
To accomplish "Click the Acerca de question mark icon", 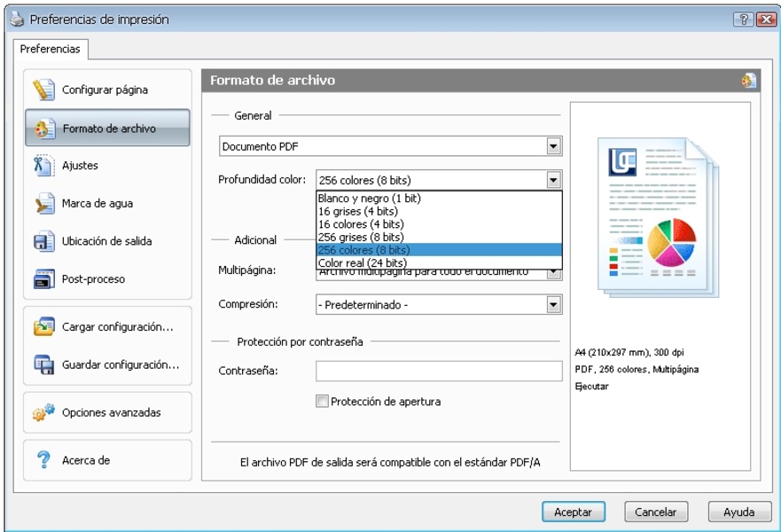I will (x=44, y=460).
